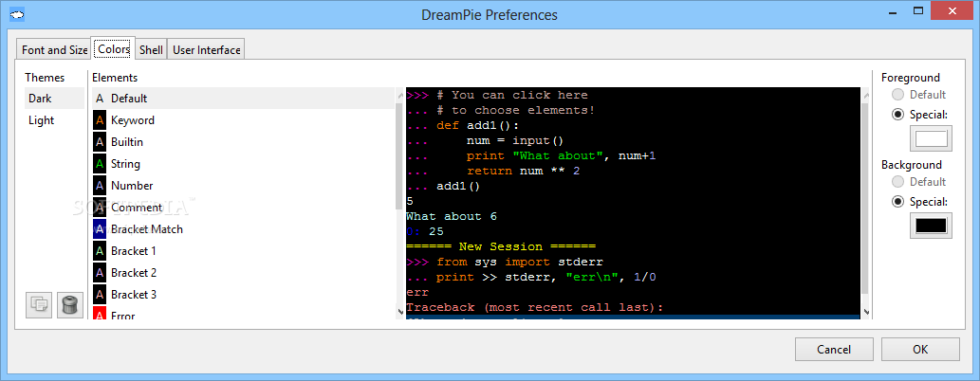This screenshot has width=980, height=381.
Task: Select Foreground Default radio button
Action: tap(898, 95)
